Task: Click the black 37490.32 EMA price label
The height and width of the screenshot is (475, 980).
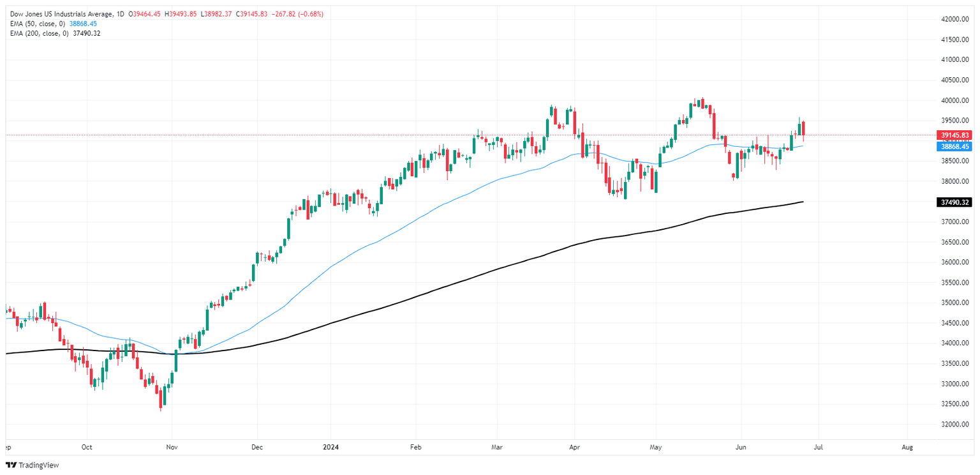Action: [x=955, y=202]
